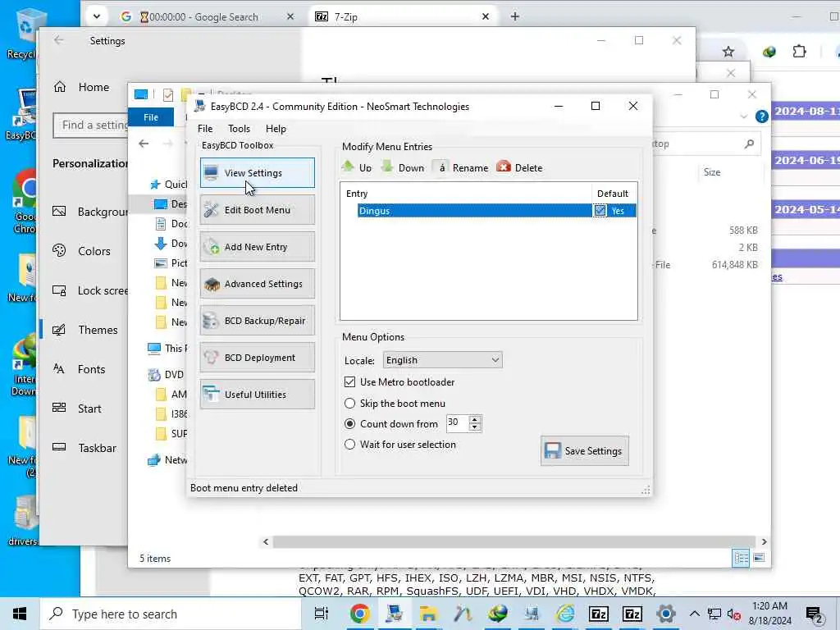The width and height of the screenshot is (840, 630).
Task: Click the Default column header
Action: click(x=614, y=194)
